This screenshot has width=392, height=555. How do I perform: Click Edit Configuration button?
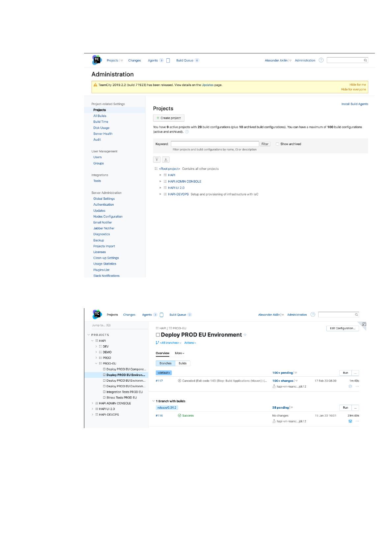pyautogui.click(x=343, y=328)
